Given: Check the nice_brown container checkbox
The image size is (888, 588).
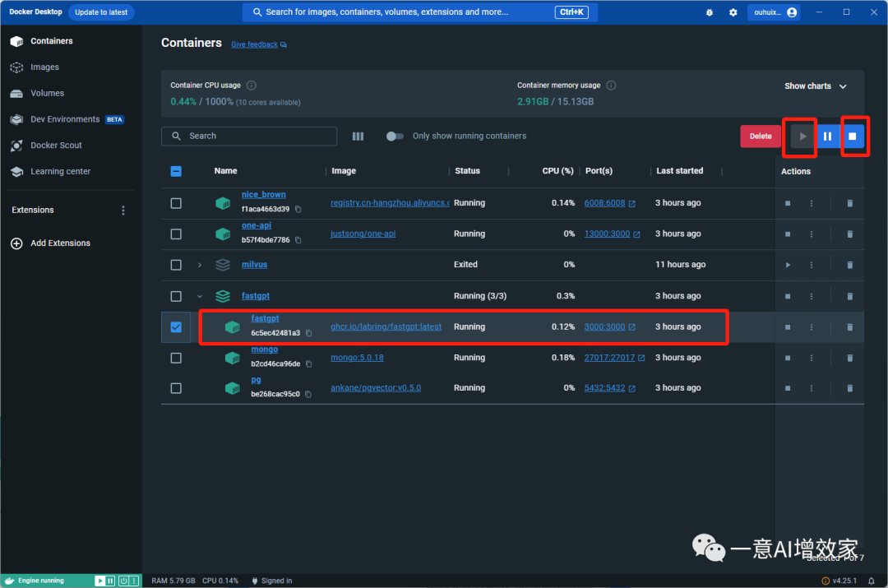Looking at the screenshot, I should pyautogui.click(x=176, y=203).
